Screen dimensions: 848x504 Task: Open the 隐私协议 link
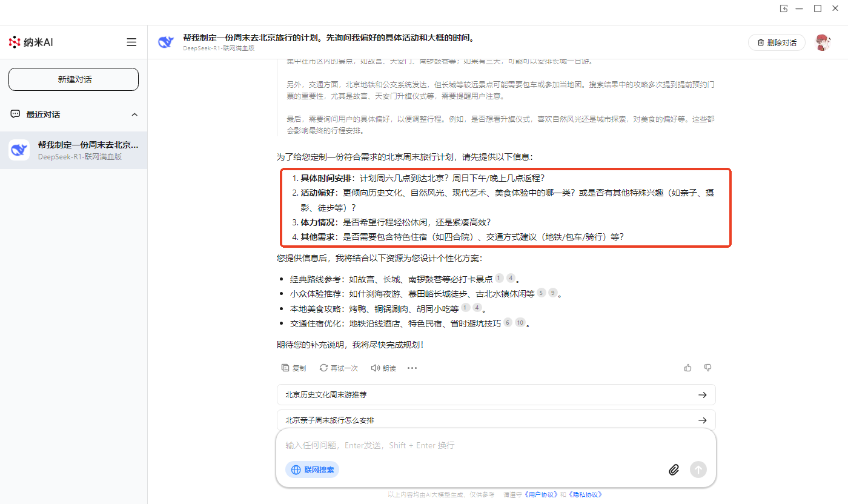585,494
